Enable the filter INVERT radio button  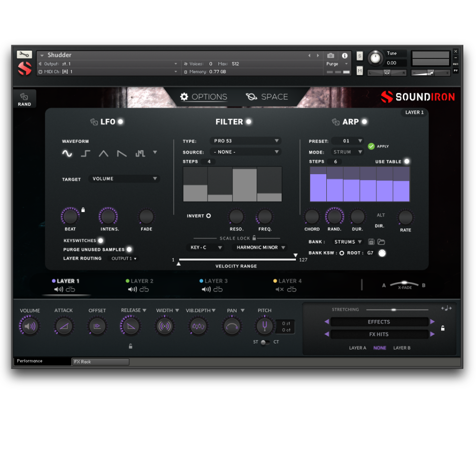(209, 216)
